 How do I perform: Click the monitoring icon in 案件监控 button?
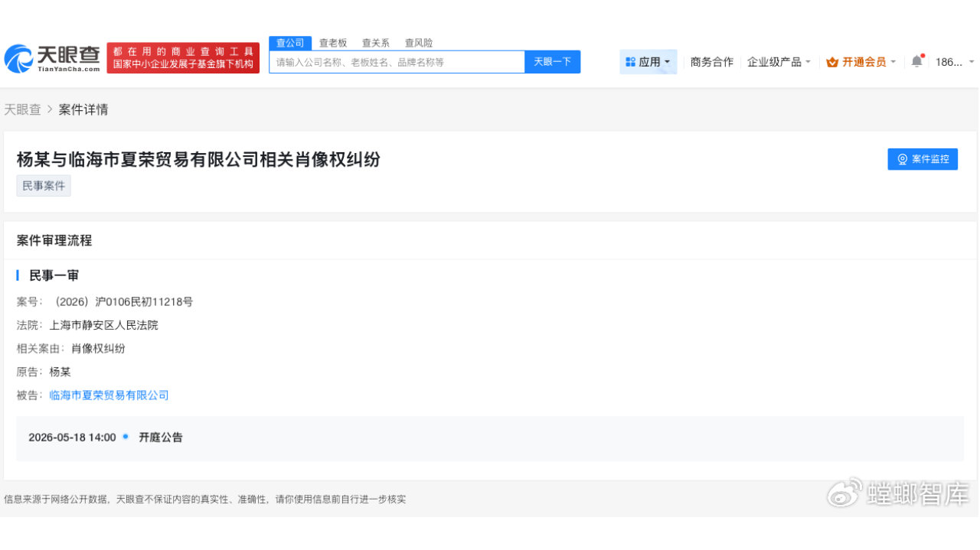[x=902, y=159]
